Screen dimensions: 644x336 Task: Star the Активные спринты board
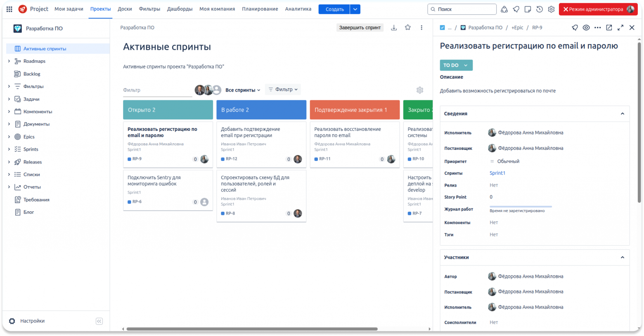tap(407, 28)
